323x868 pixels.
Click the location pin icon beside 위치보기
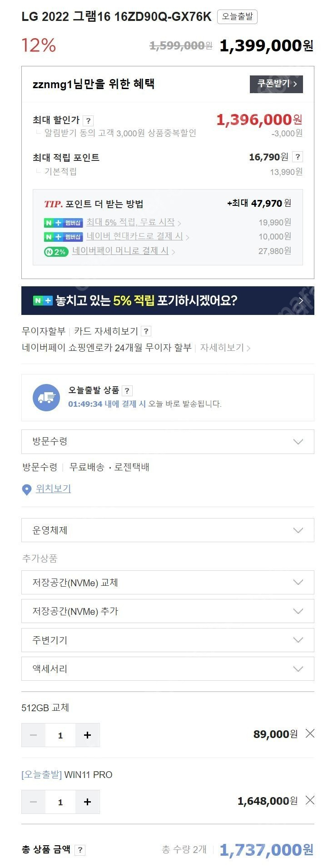26,490
